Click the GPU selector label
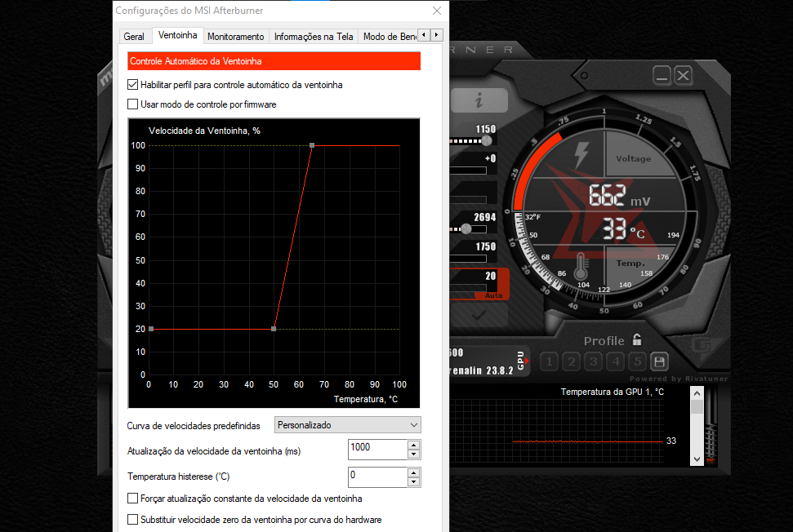The width and height of the screenshot is (793, 532). pos(521,361)
